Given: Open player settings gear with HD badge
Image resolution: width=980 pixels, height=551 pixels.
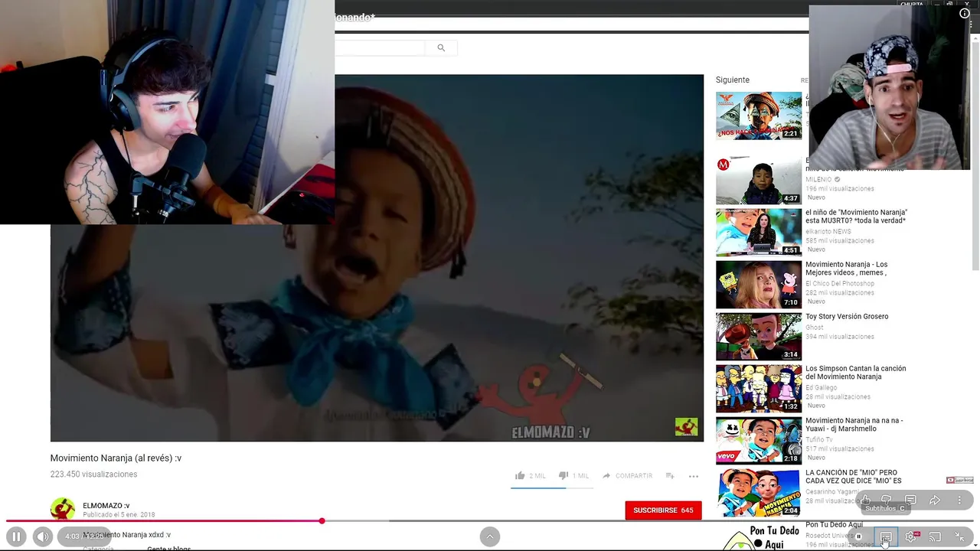Looking at the screenshot, I should [911, 536].
